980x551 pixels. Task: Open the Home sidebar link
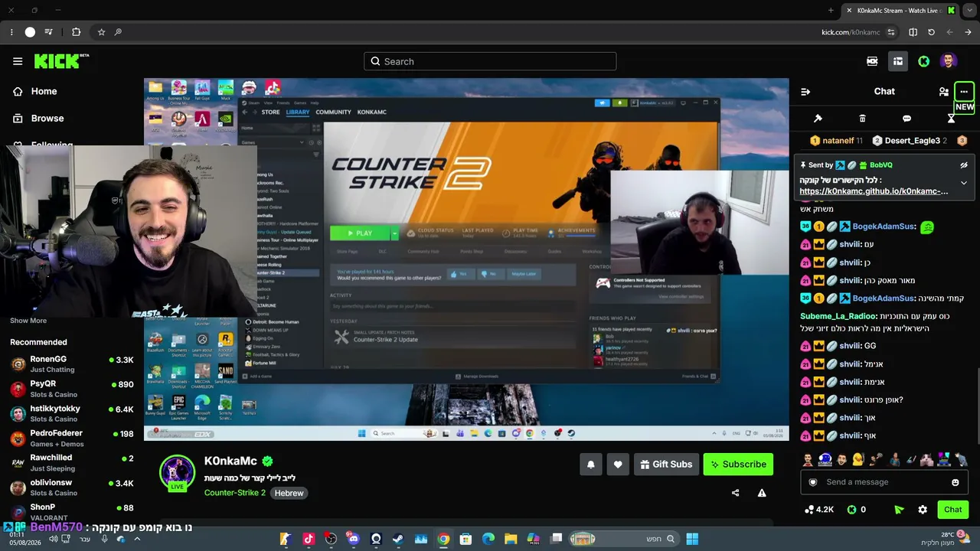click(44, 91)
